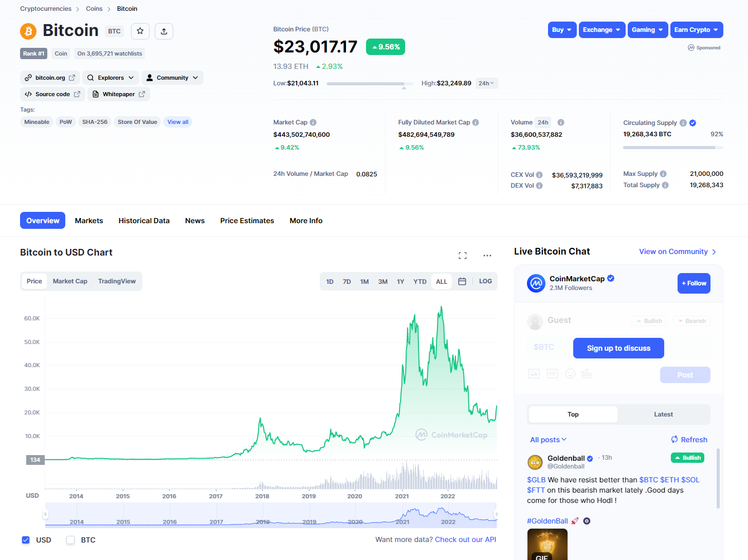
Task: Switch chart to TradingView mode
Action: pos(117,281)
